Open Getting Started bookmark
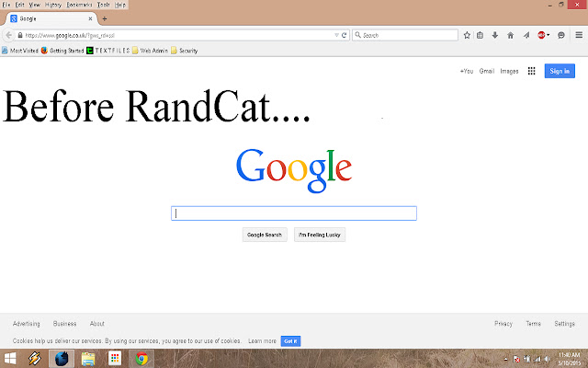This screenshot has width=588, height=368. click(62, 51)
